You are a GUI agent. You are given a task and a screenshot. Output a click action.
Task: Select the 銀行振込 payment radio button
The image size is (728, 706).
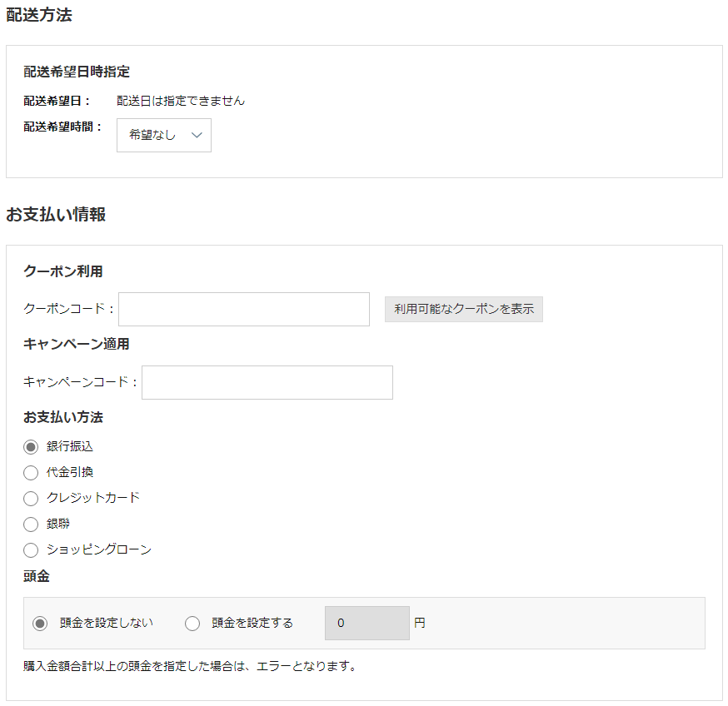(x=31, y=447)
